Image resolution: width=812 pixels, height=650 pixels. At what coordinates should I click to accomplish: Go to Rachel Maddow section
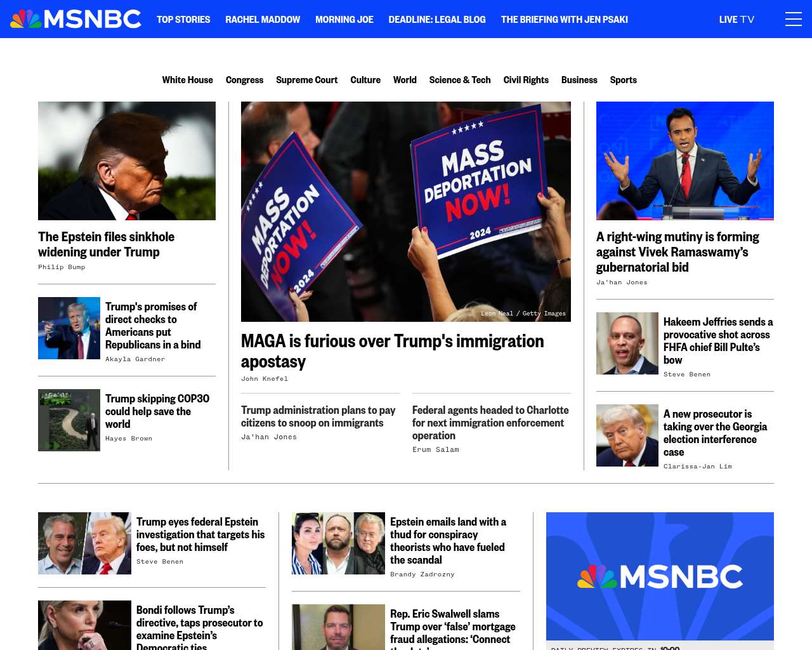(x=263, y=20)
